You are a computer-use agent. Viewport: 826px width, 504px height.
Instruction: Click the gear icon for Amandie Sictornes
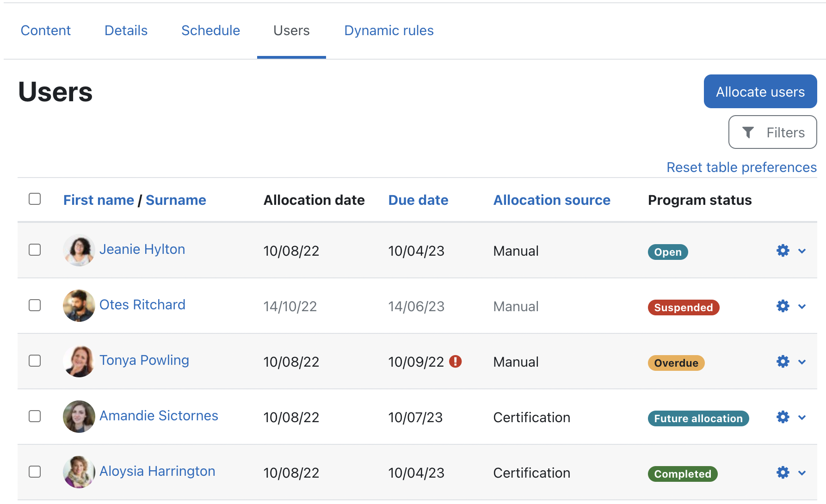pos(783,417)
